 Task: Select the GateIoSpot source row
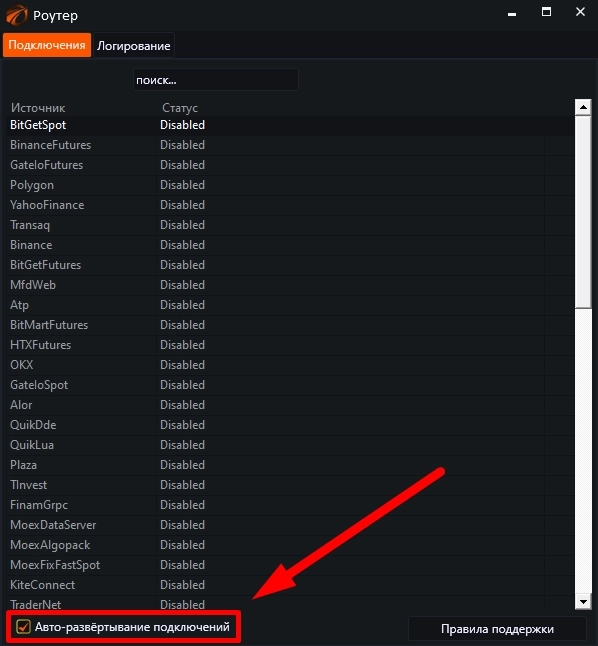[x=290, y=385]
